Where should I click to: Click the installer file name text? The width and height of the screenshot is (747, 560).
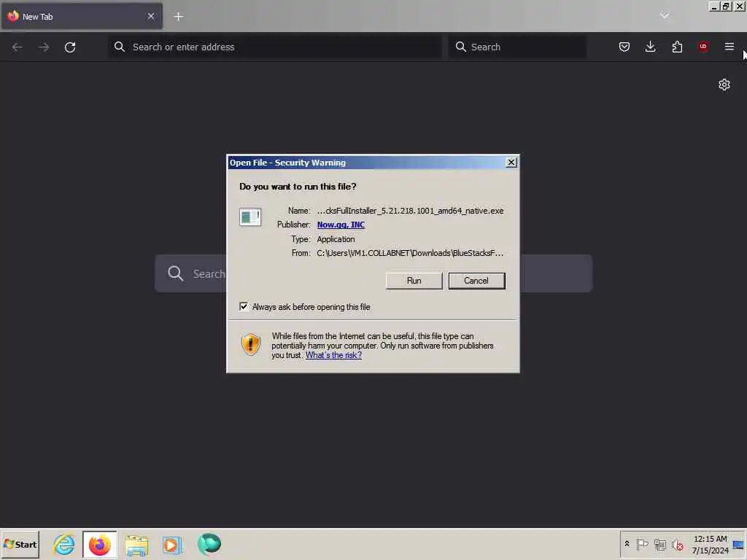point(410,211)
